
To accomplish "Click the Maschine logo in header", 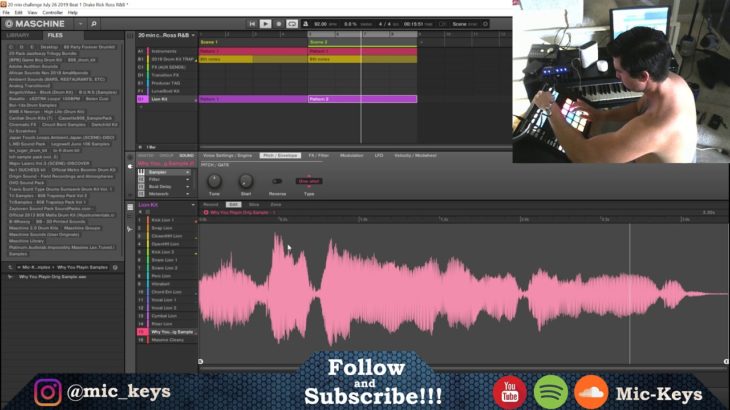I will [35, 24].
